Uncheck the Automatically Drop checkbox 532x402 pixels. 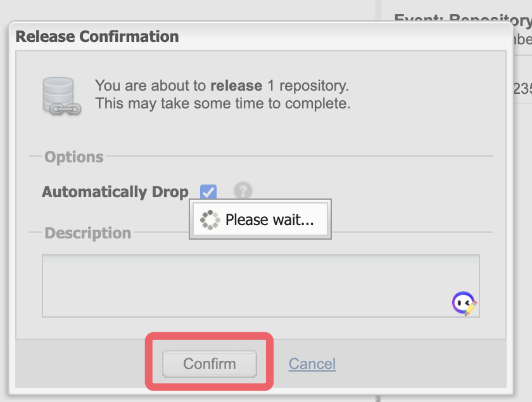pos(208,192)
